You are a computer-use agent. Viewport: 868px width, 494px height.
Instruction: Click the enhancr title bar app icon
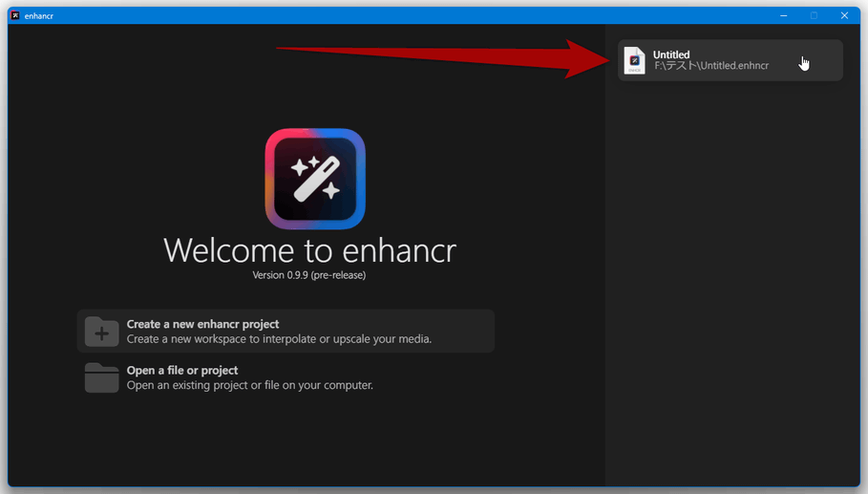15,15
